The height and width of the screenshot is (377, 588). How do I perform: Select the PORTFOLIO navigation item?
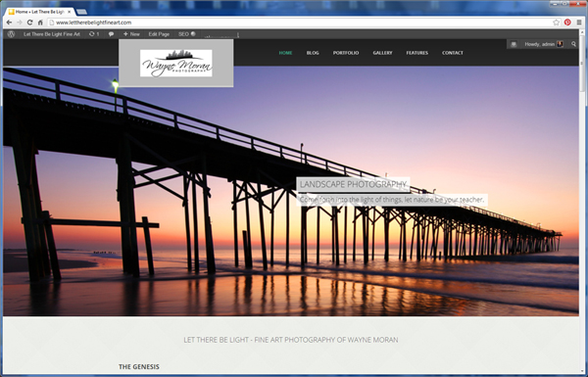point(346,53)
